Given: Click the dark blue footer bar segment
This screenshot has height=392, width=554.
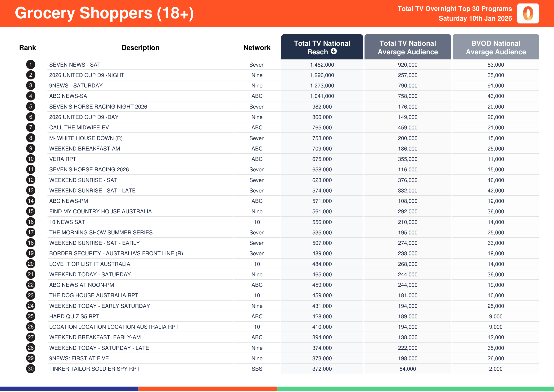Looking at the screenshot, I should (69, 389).
